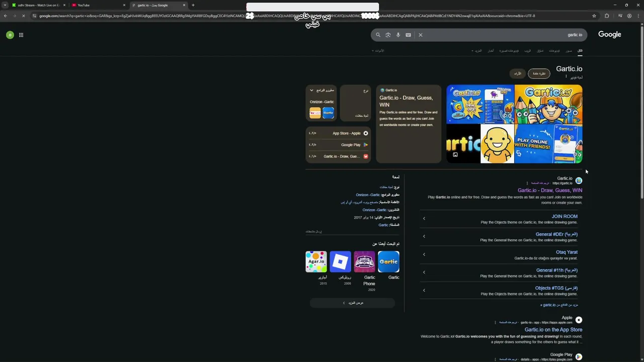Open Gartic.io - Draw, Guess, WIN result link

pyautogui.click(x=549, y=191)
